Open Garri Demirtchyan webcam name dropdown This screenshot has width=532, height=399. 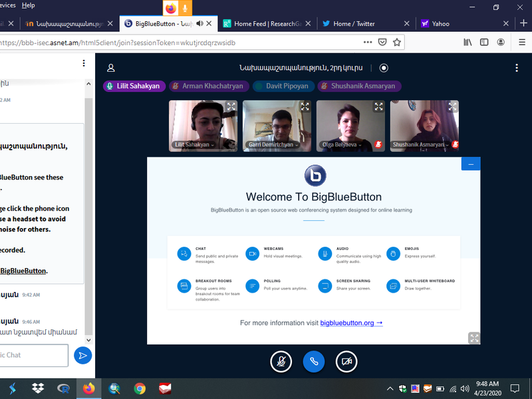[x=273, y=144]
